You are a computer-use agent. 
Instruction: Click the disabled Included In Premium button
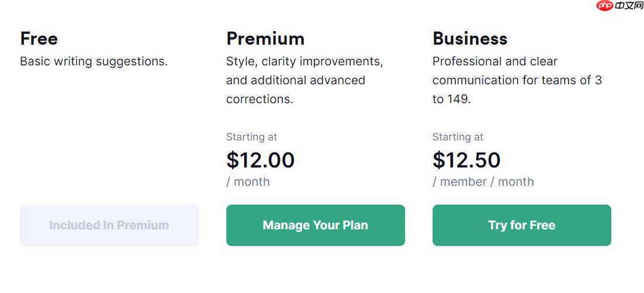click(x=109, y=225)
